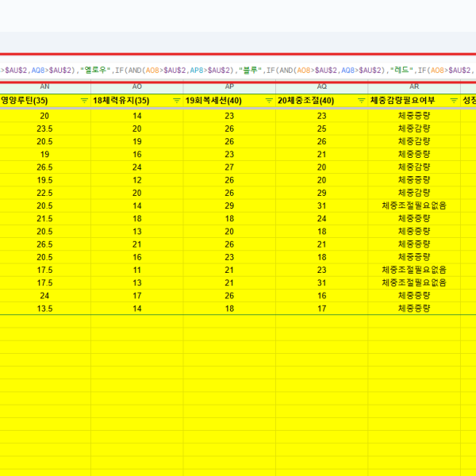
Task: Select the 20 cell in column AP
Action: point(229,232)
